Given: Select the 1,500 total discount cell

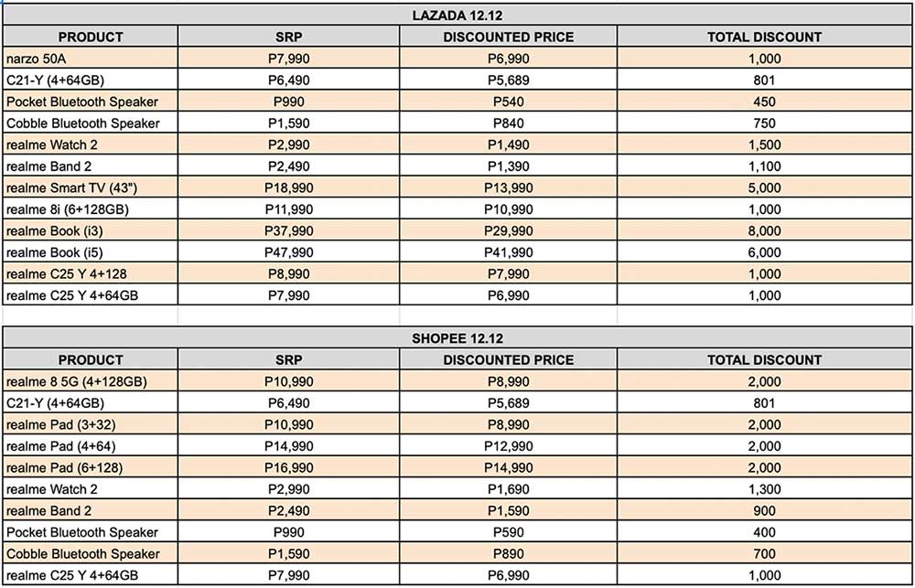Looking at the screenshot, I should pos(764,144).
